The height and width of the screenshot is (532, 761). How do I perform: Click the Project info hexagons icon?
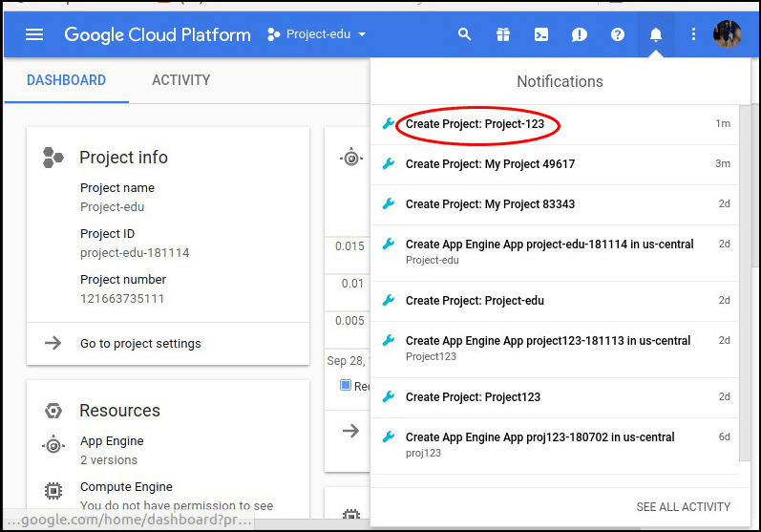coord(53,158)
